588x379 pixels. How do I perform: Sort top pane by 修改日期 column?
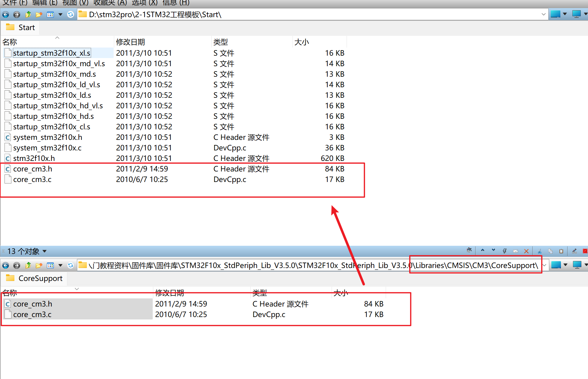coord(163,42)
